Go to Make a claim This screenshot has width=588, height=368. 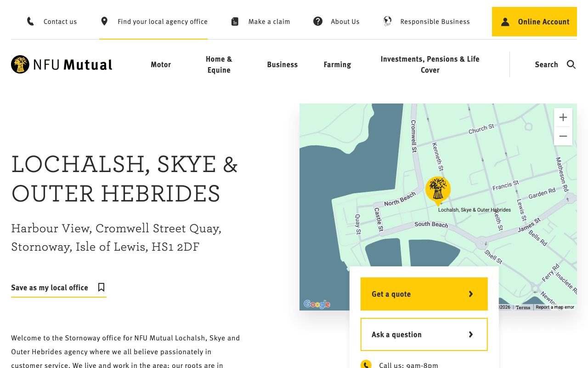point(269,22)
